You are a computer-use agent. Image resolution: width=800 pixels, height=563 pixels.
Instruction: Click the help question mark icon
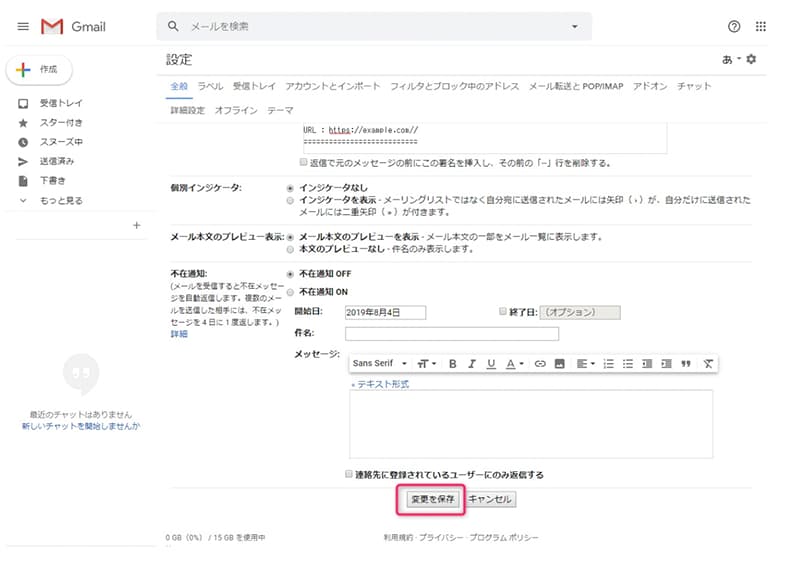click(x=734, y=27)
